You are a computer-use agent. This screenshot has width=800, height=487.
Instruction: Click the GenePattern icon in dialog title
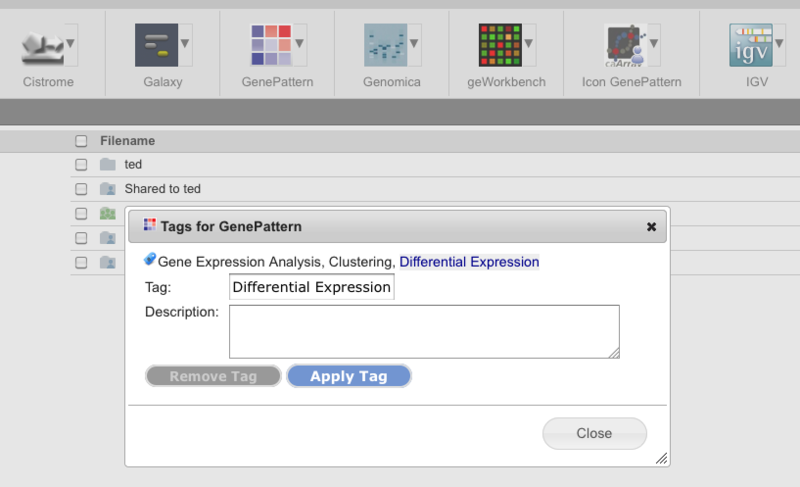pos(149,224)
